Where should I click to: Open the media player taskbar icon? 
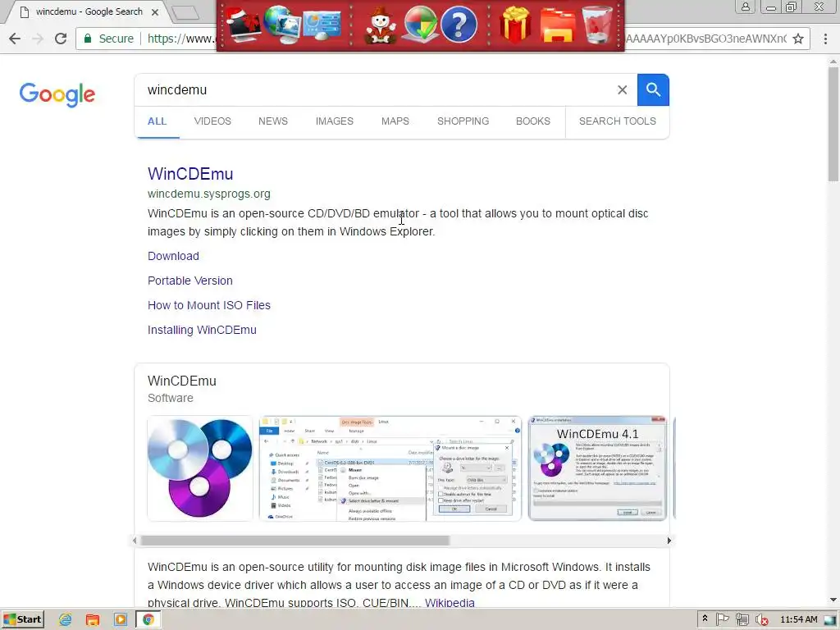coord(121,620)
